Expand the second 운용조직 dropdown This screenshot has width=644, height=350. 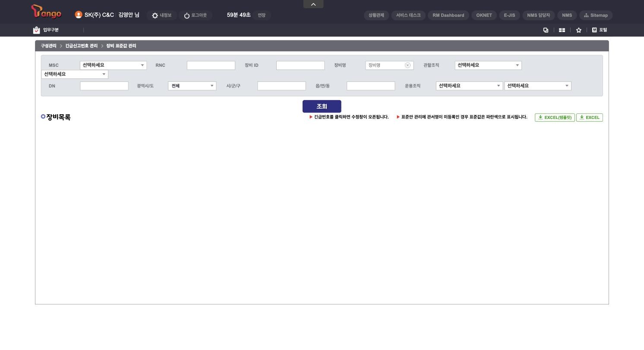pos(538,86)
